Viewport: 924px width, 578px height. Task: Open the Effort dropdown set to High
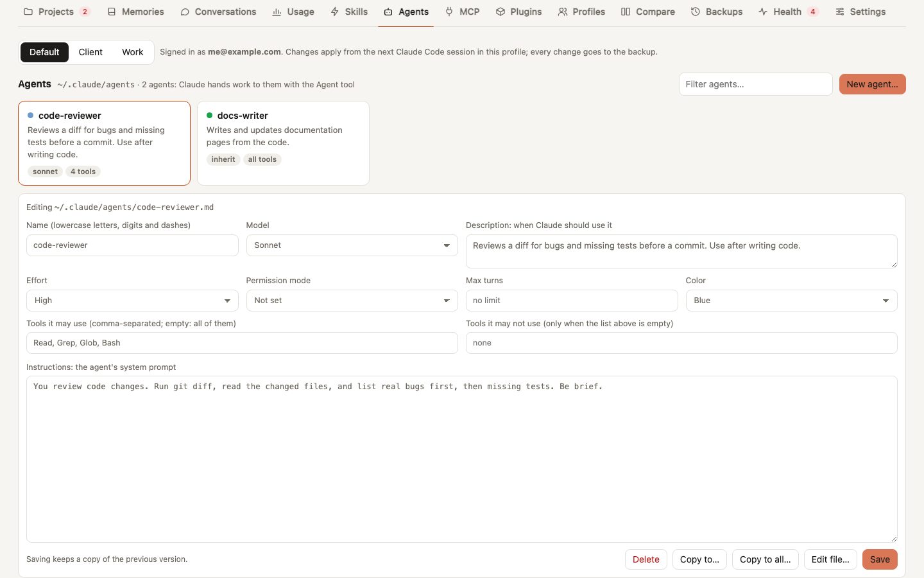(132, 301)
